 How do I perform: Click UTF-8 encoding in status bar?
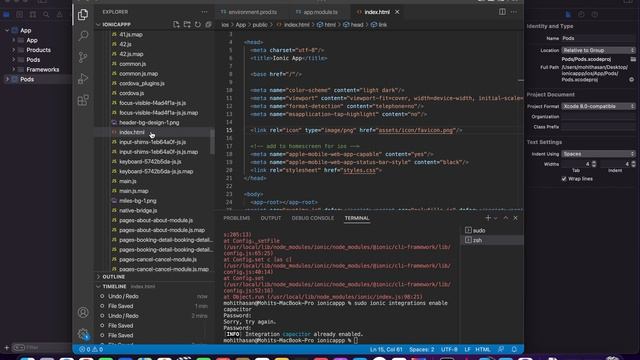[449, 349]
